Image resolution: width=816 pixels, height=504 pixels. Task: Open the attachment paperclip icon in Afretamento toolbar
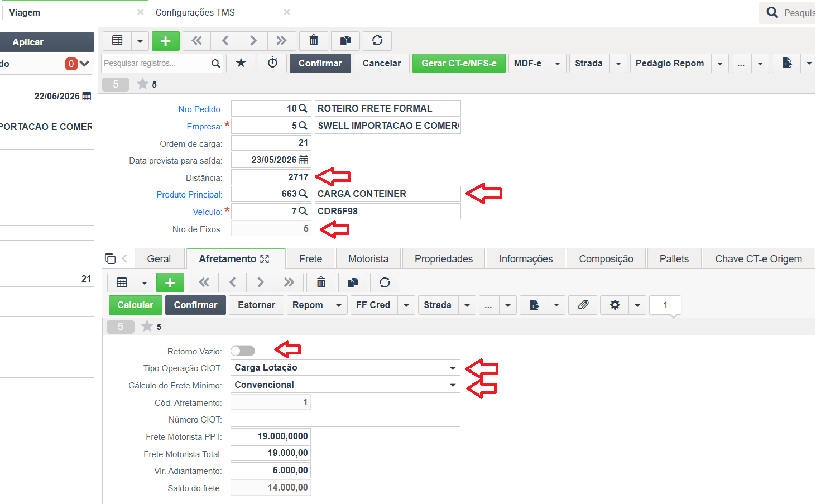(583, 305)
